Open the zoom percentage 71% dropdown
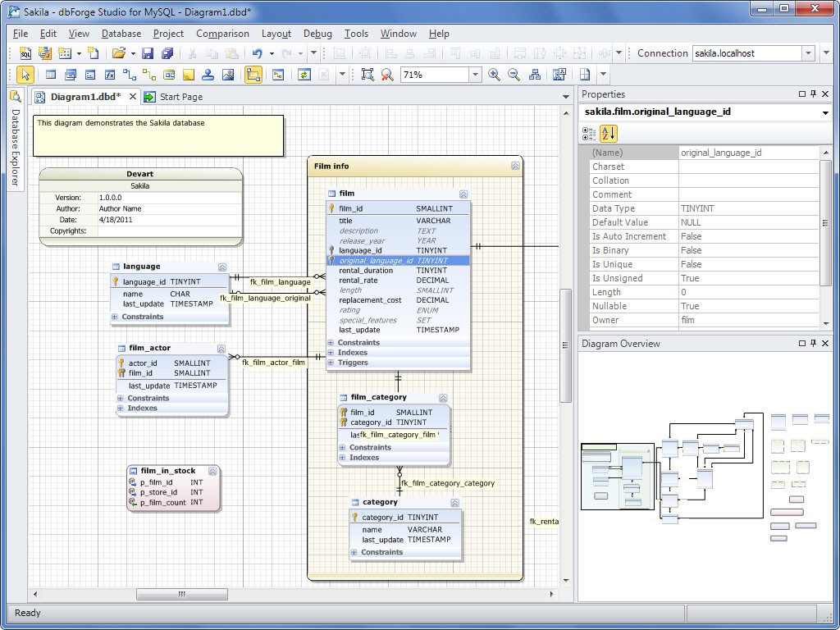 click(475, 75)
